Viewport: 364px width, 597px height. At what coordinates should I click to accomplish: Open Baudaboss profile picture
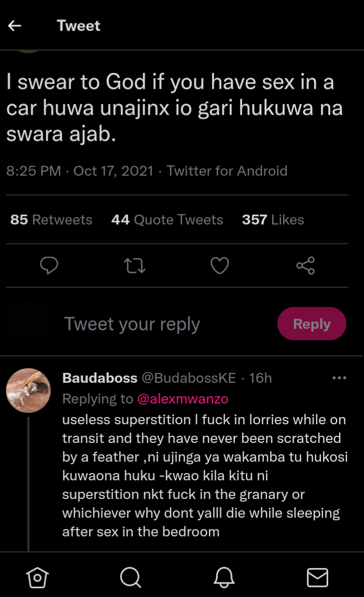click(x=28, y=391)
